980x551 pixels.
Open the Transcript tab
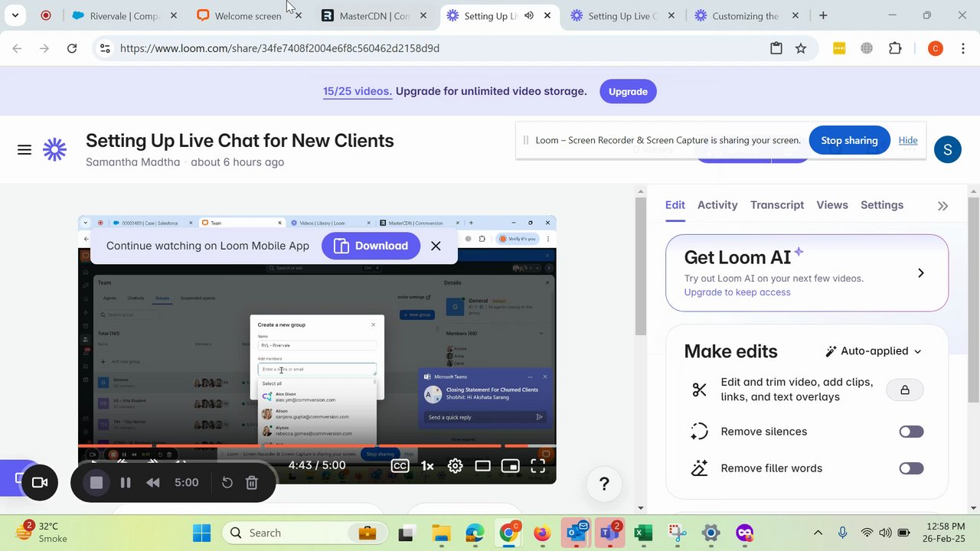point(777,205)
